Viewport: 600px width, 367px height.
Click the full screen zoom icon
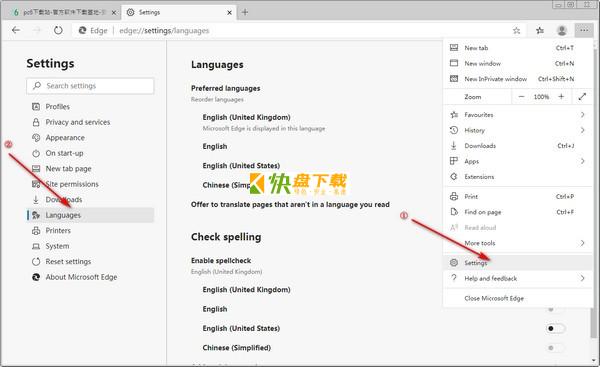(x=582, y=97)
